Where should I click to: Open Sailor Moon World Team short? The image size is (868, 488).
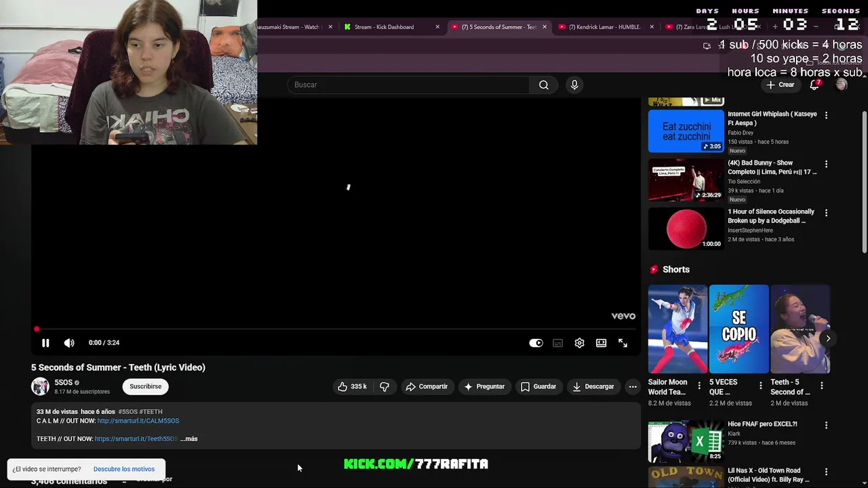pos(677,329)
